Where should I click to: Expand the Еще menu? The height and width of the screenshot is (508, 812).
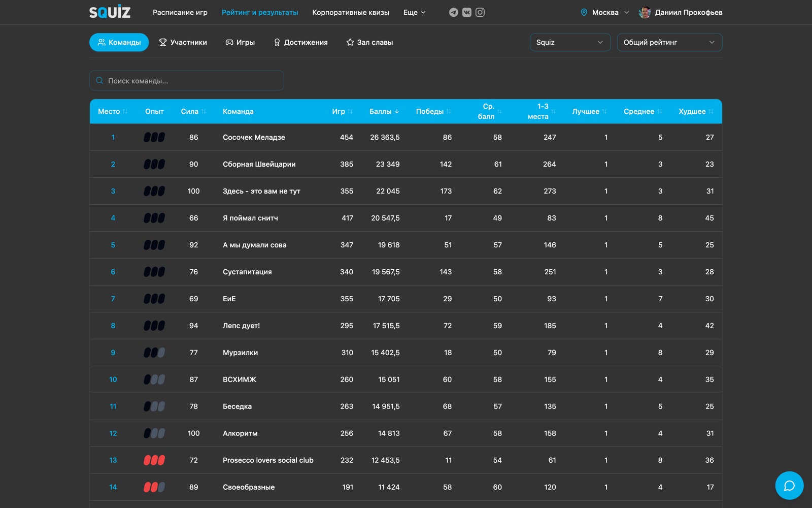pyautogui.click(x=415, y=12)
